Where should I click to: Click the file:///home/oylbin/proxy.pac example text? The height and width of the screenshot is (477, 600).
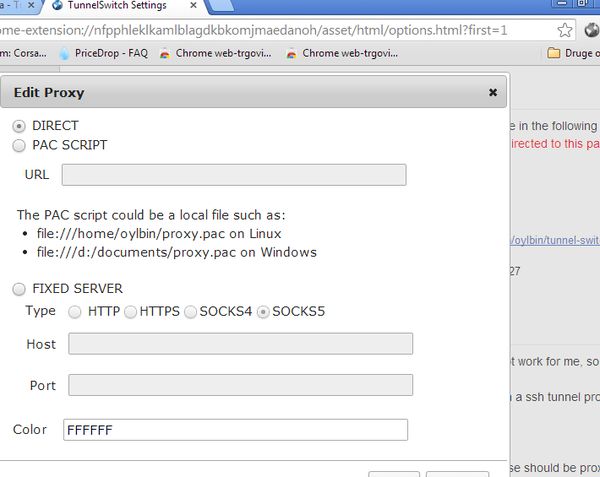pos(131,234)
